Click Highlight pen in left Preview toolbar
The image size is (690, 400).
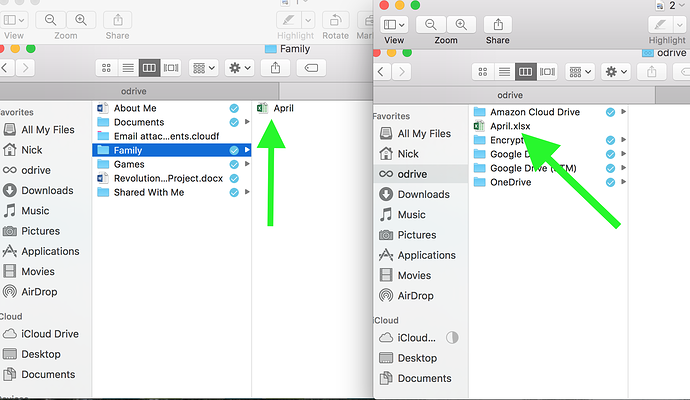[x=289, y=20]
